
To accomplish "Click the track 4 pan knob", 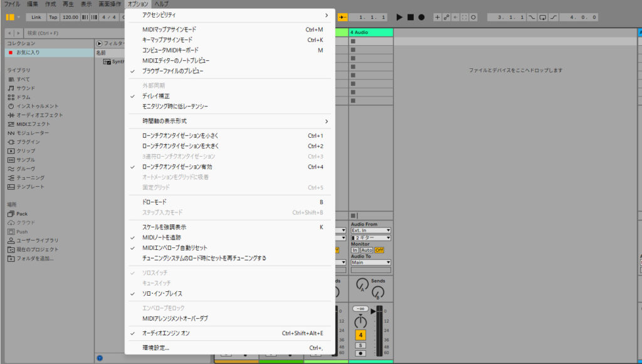I will 360,321.
